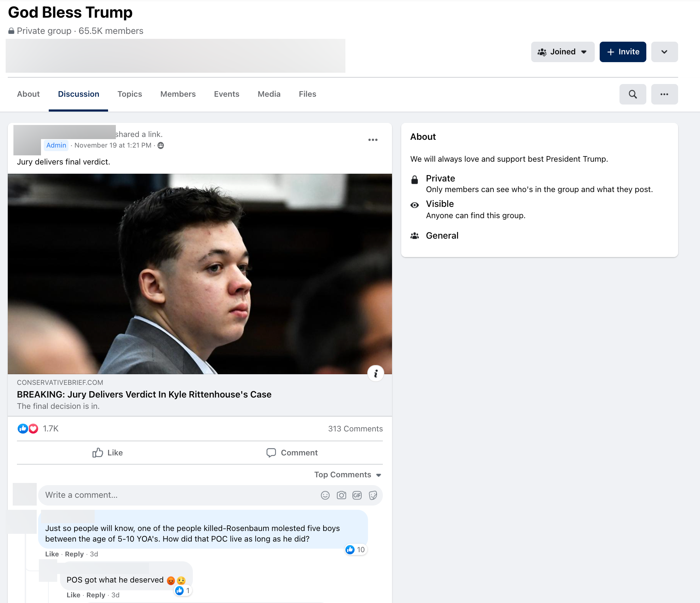Screen dimensions: 700x603
Task: Open the Joined membership dropdown
Action: [x=562, y=52]
